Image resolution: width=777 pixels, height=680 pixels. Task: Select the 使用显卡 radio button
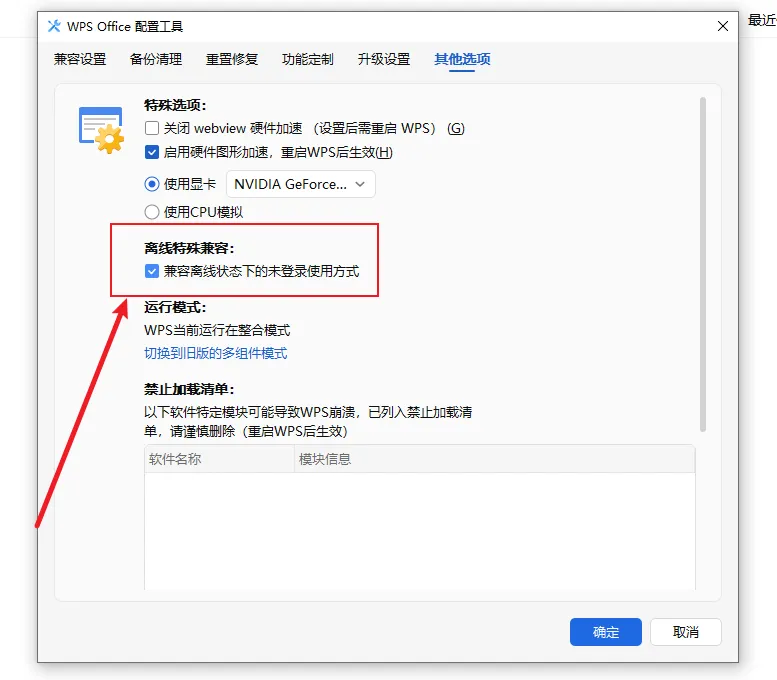tap(152, 184)
